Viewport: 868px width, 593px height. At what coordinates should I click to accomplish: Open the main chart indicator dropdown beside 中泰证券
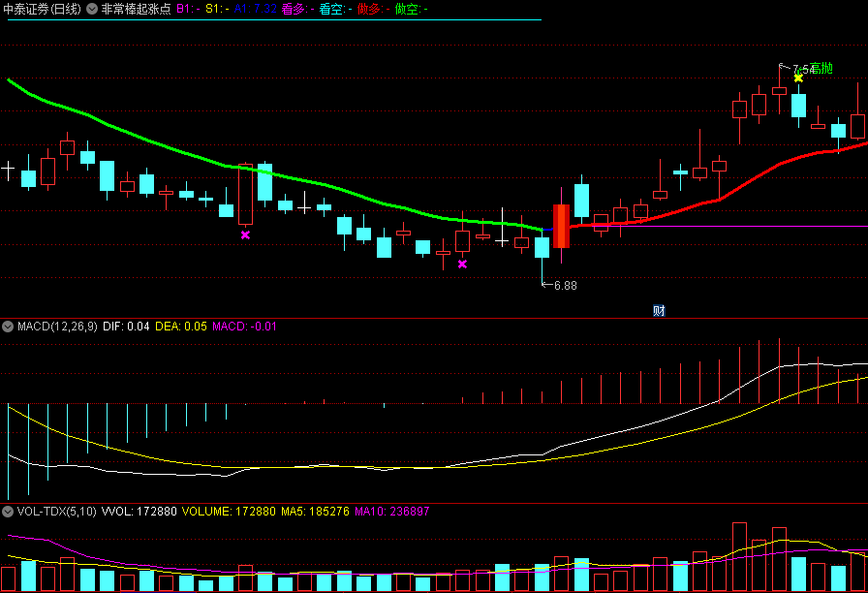click(x=92, y=9)
